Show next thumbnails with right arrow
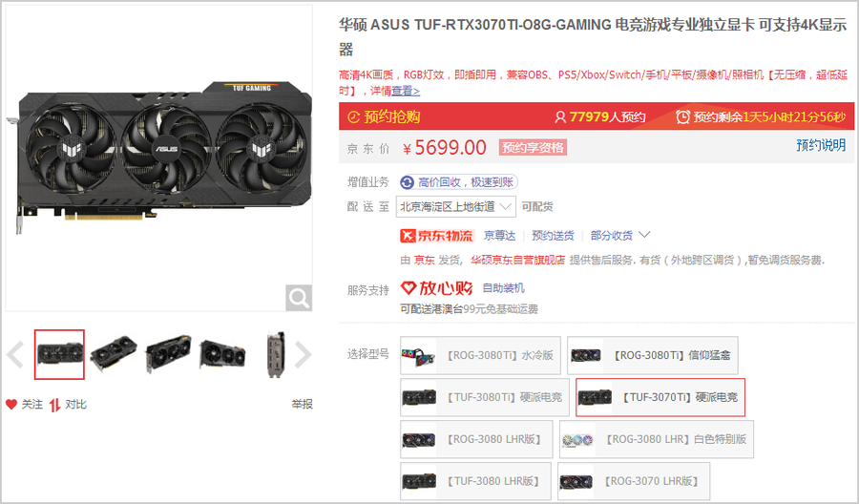859x504 pixels. pos(303,354)
